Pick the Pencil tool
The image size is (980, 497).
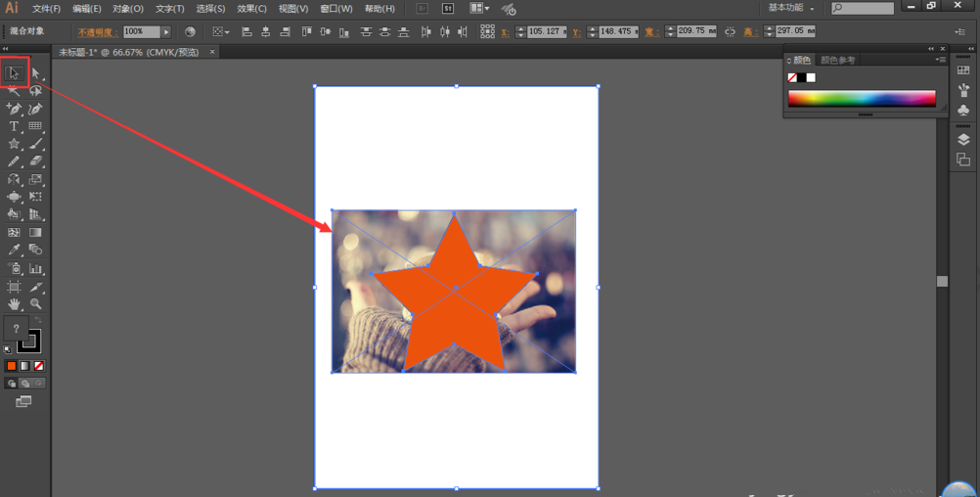[x=14, y=161]
